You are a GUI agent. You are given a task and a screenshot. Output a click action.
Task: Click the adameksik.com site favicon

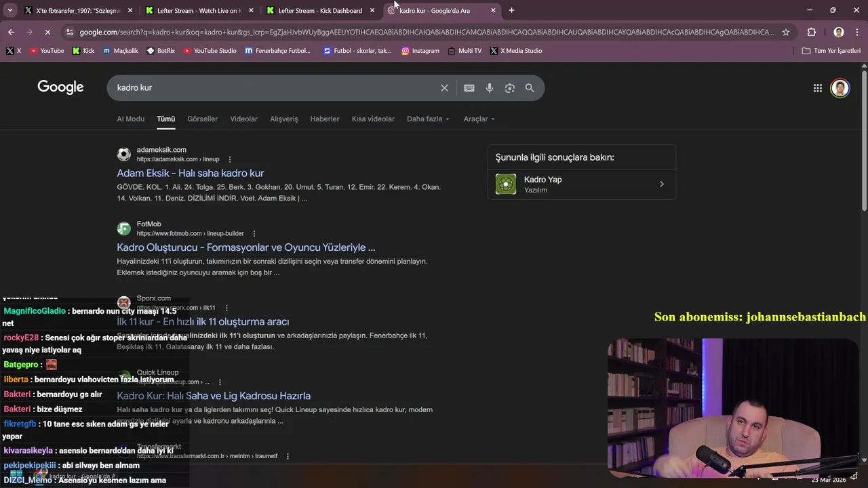pyautogui.click(x=124, y=155)
